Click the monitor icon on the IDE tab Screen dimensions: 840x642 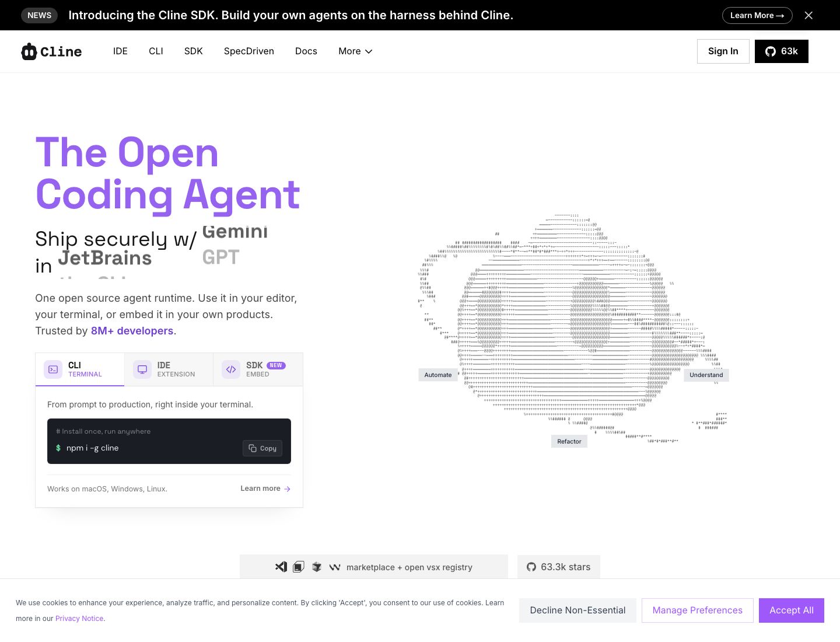(142, 369)
